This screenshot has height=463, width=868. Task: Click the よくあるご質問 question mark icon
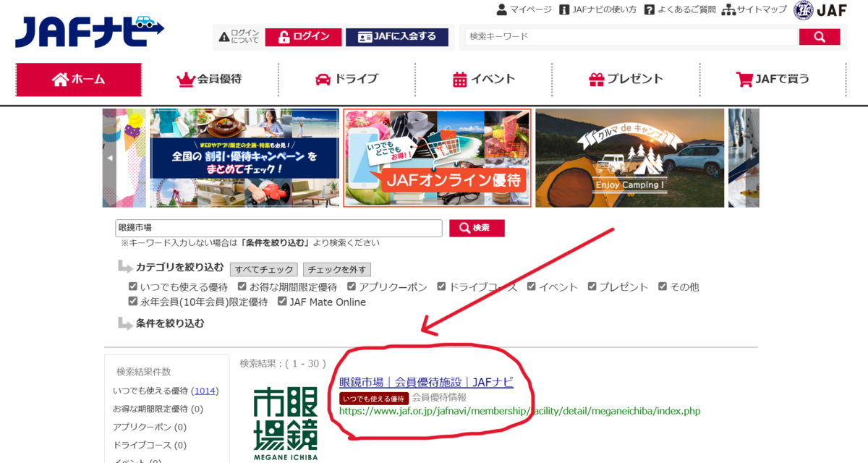tap(650, 9)
